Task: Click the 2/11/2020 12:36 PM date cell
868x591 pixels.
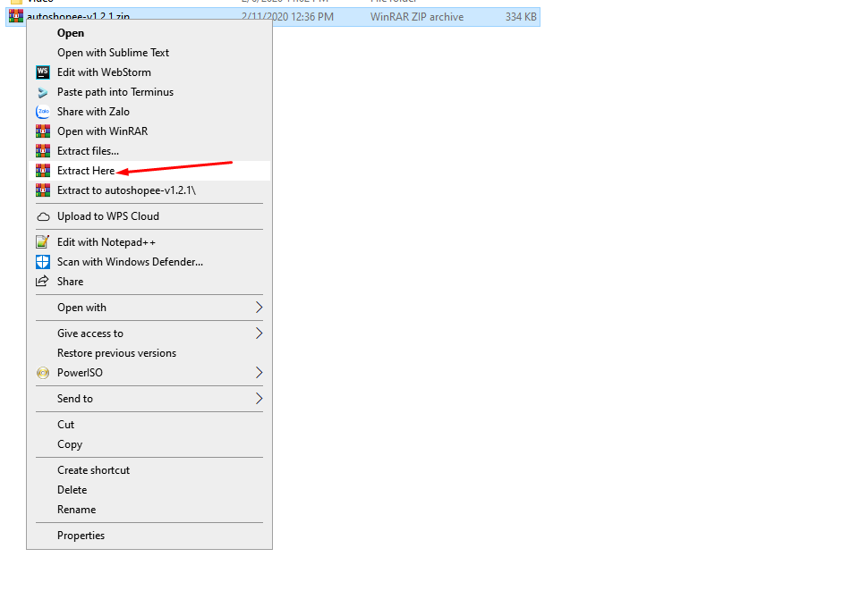Action: click(288, 17)
